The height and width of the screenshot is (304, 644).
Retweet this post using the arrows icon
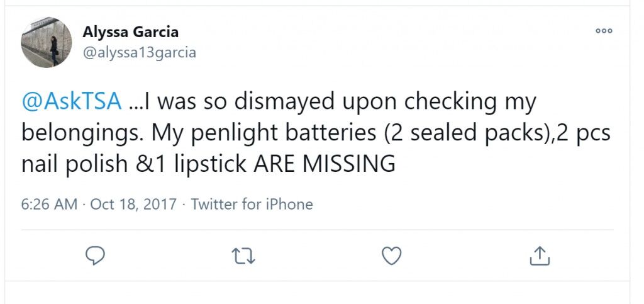pos(243,256)
